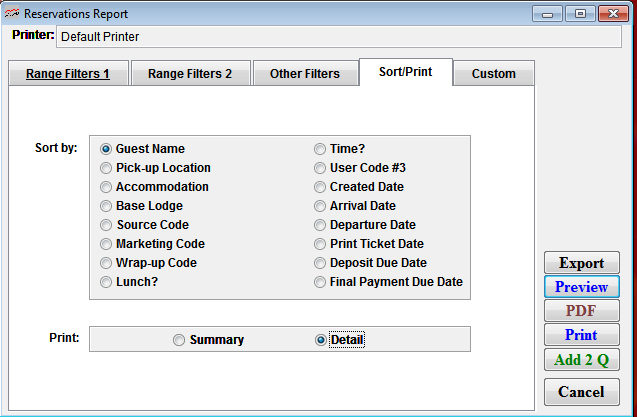Preview the reservations report
The image size is (637, 417).
(x=582, y=287)
